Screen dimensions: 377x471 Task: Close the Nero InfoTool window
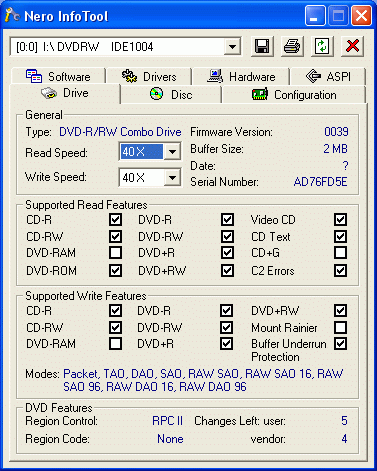tap(361, 16)
